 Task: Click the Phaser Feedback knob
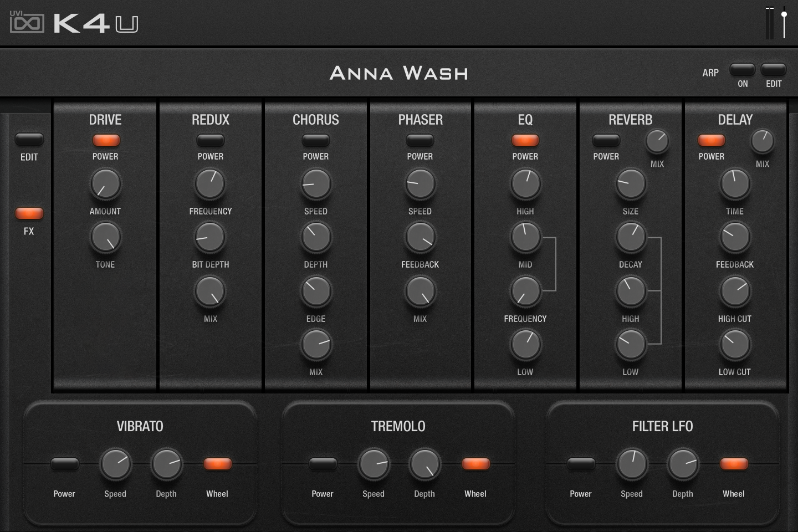click(x=420, y=237)
